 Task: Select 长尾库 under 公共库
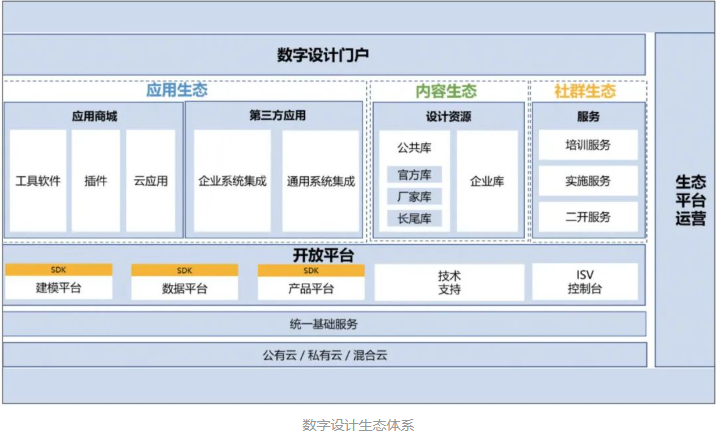[x=413, y=219]
